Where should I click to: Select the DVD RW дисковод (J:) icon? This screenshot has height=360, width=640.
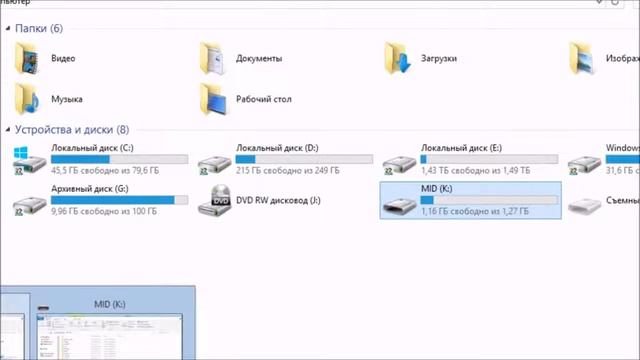coord(214,200)
